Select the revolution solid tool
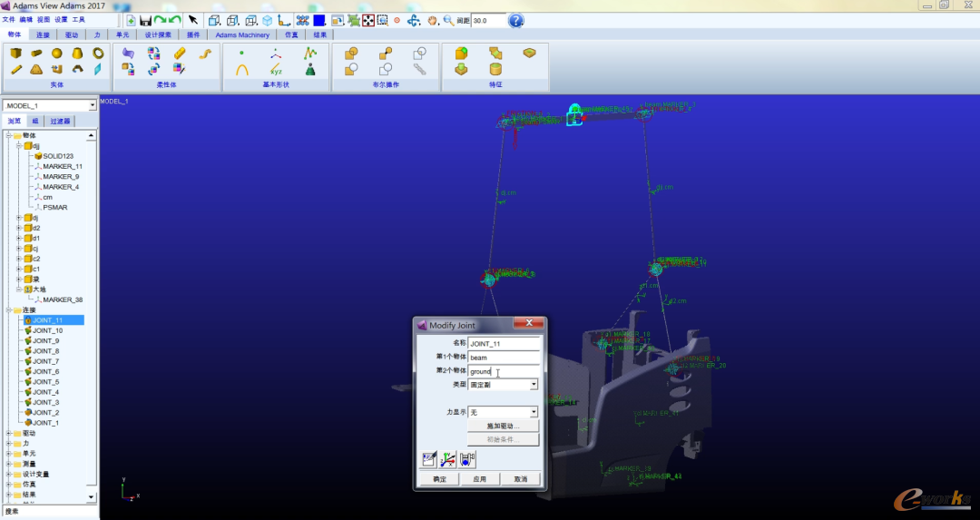The width and height of the screenshot is (980, 520). 77,69
